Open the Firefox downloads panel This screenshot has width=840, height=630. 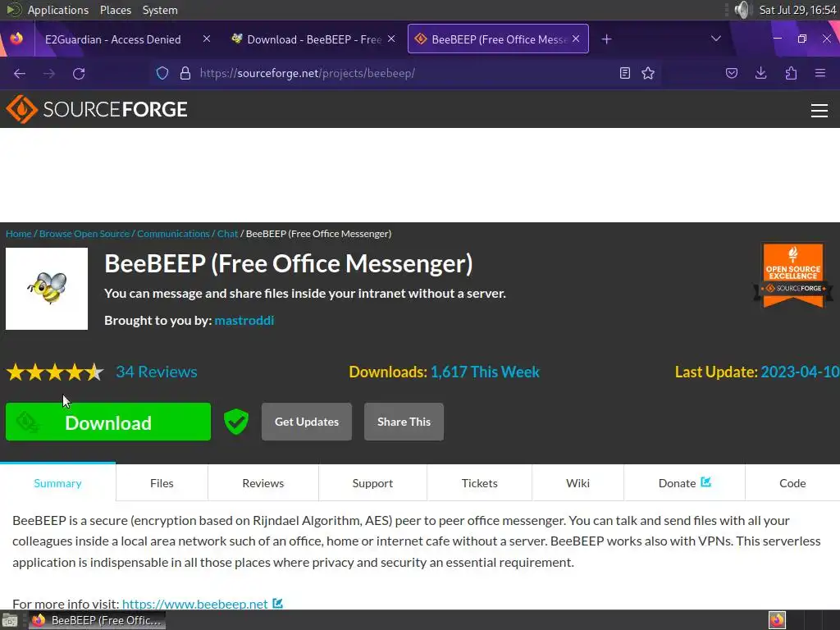[x=760, y=73]
